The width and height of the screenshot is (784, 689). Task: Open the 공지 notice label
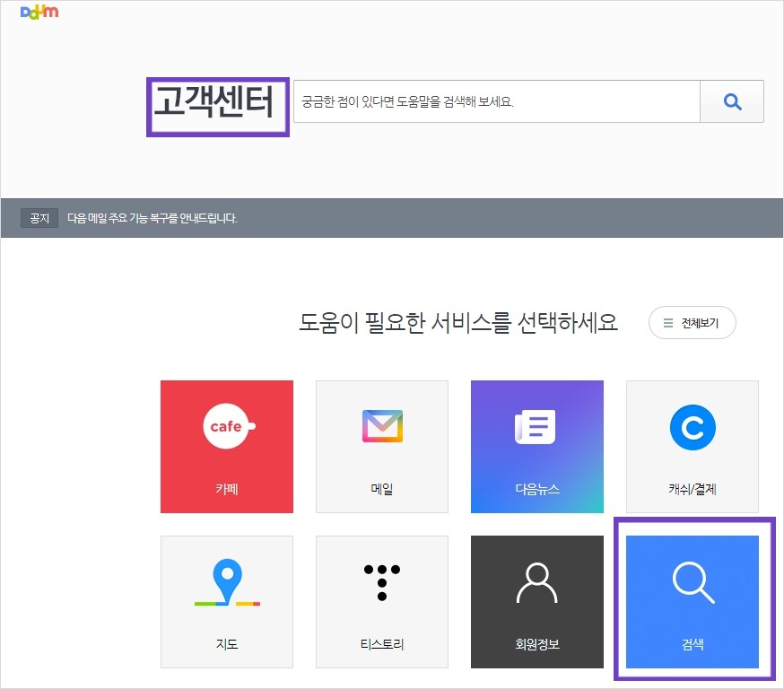39,217
